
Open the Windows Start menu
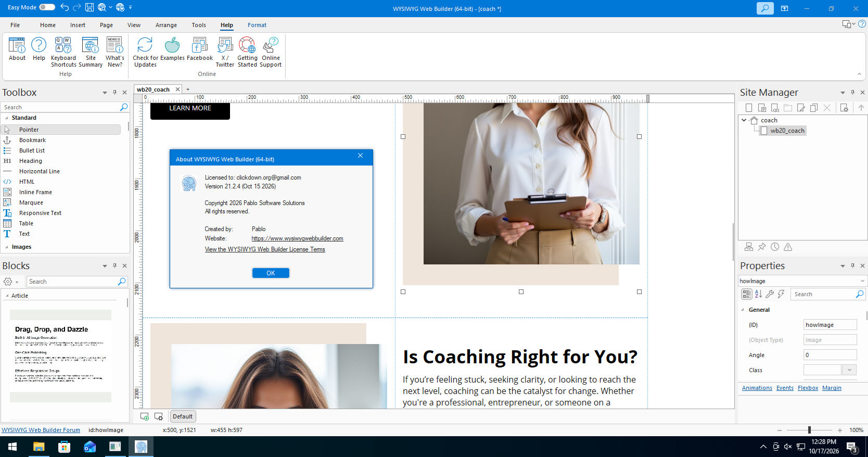pyautogui.click(x=12, y=447)
